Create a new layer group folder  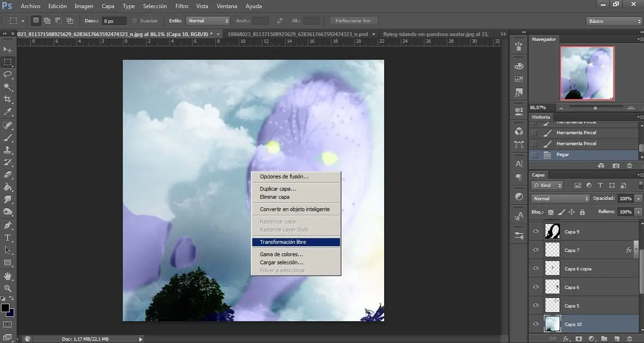pyautogui.click(x=604, y=339)
